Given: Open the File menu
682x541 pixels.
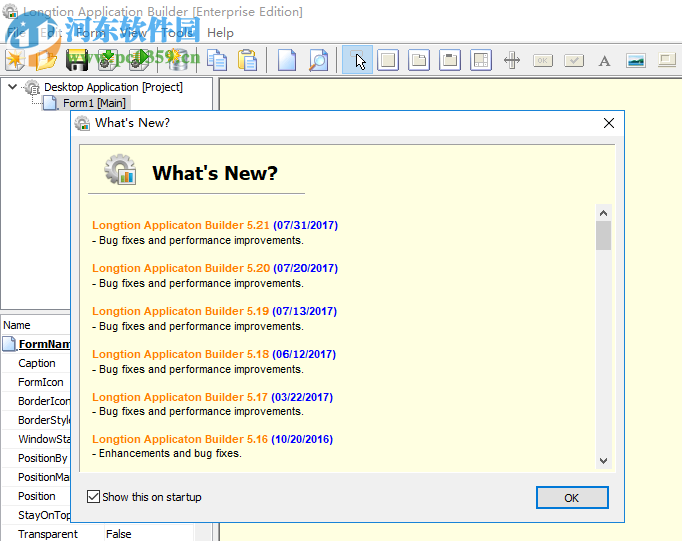Looking at the screenshot, I should (x=17, y=33).
